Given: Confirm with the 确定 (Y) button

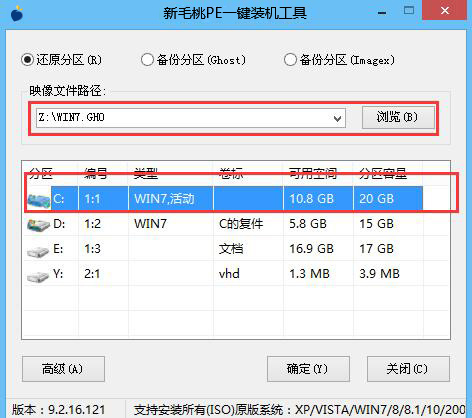Looking at the screenshot, I should pos(308,369).
